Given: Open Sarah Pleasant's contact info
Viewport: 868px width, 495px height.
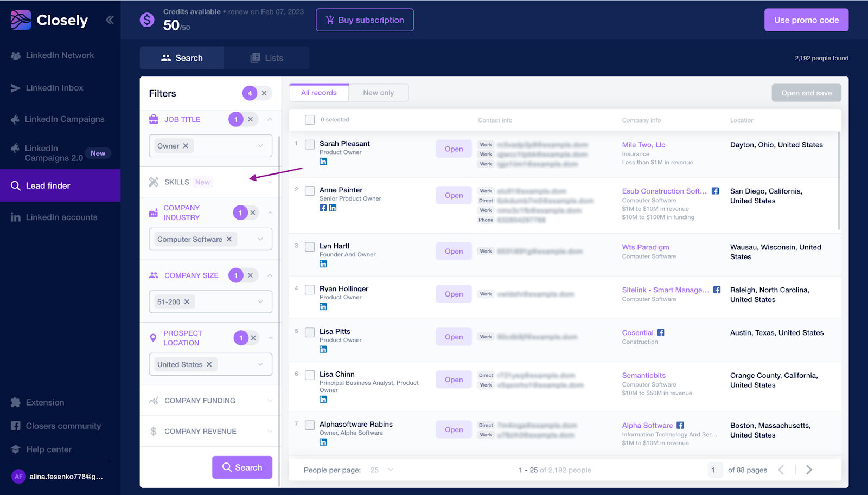Looking at the screenshot, I should [x=454, y=149].
